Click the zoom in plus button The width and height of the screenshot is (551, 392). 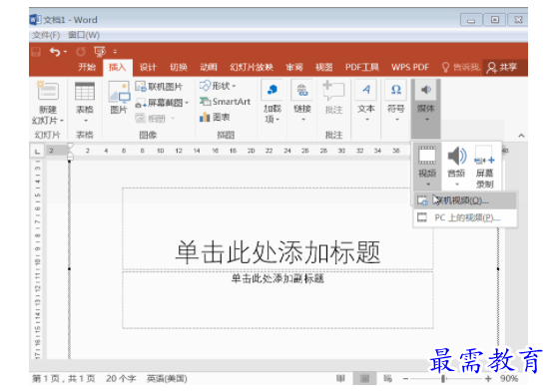click(x=488, y=379)
